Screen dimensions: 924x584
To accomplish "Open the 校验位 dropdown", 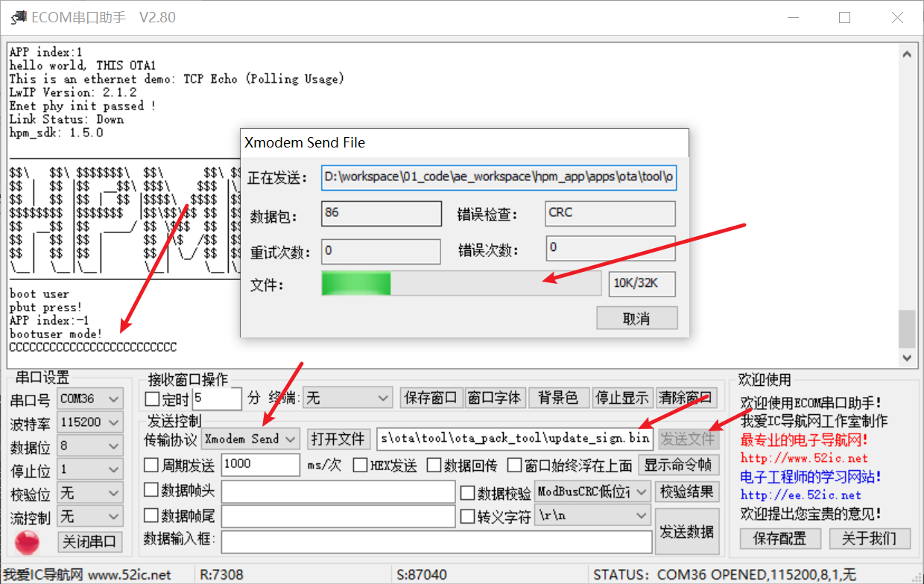I will coord(90,493).
